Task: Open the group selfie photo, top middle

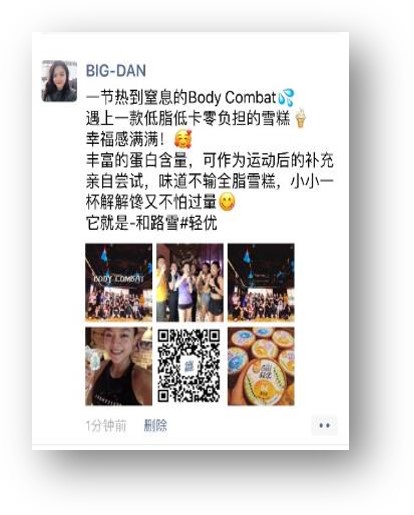Action: point(190,282)
